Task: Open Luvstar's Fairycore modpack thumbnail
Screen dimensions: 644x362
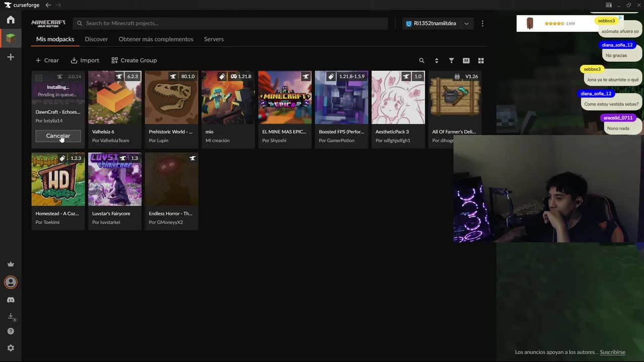Action: click(x=115, y=179)
